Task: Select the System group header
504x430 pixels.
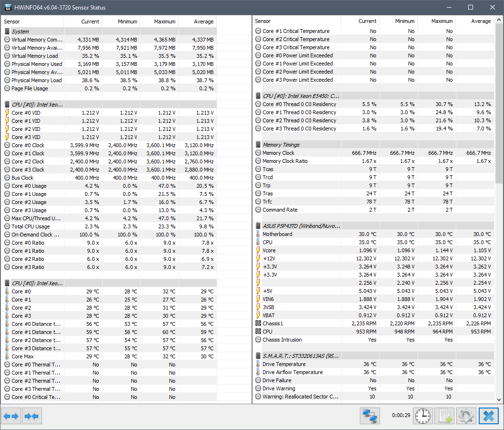Action: (x=20, y=32)
